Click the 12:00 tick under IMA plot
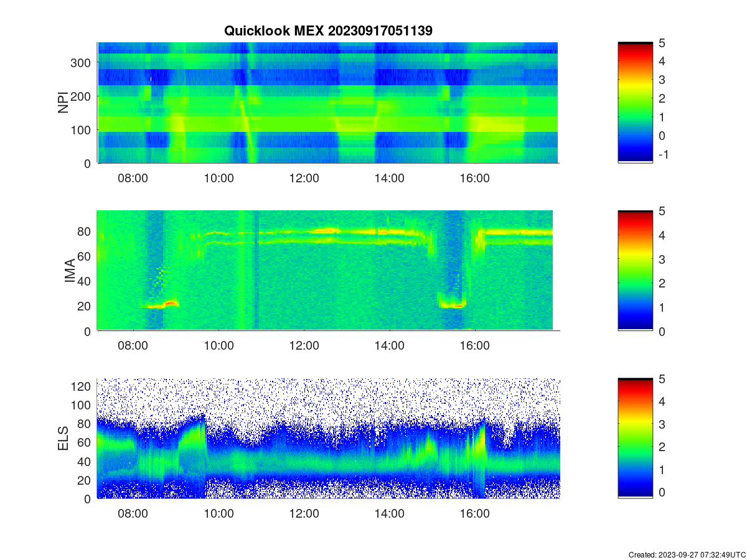This screenshot has width=747, height=560. (304, 346)
